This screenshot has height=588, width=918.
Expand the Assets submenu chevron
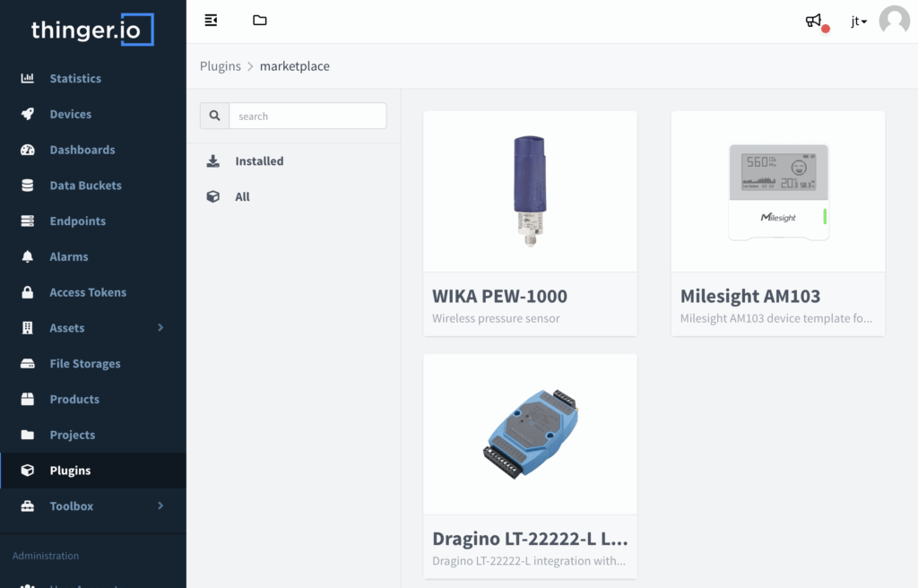160,327
